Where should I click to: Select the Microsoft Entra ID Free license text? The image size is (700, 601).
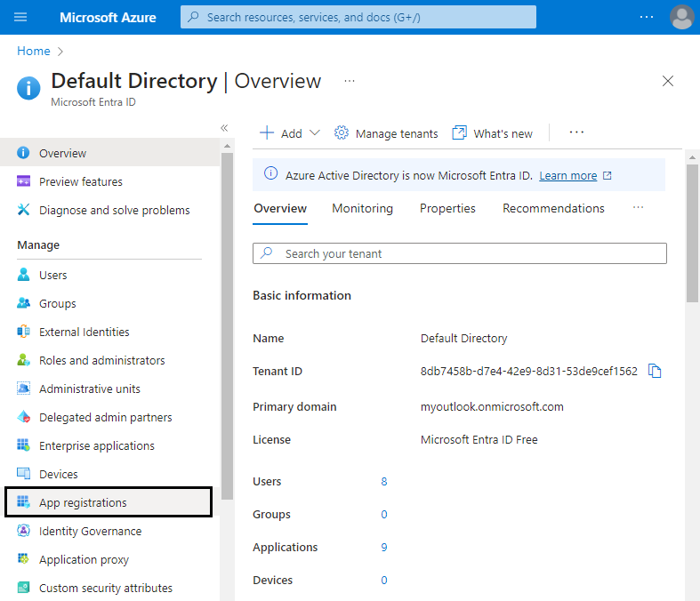click(479, 439)
